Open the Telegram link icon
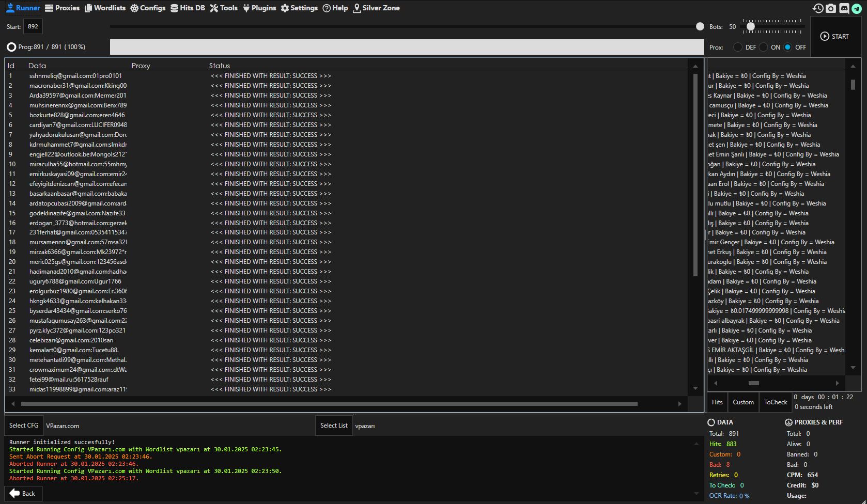 (x=857, y=8)
